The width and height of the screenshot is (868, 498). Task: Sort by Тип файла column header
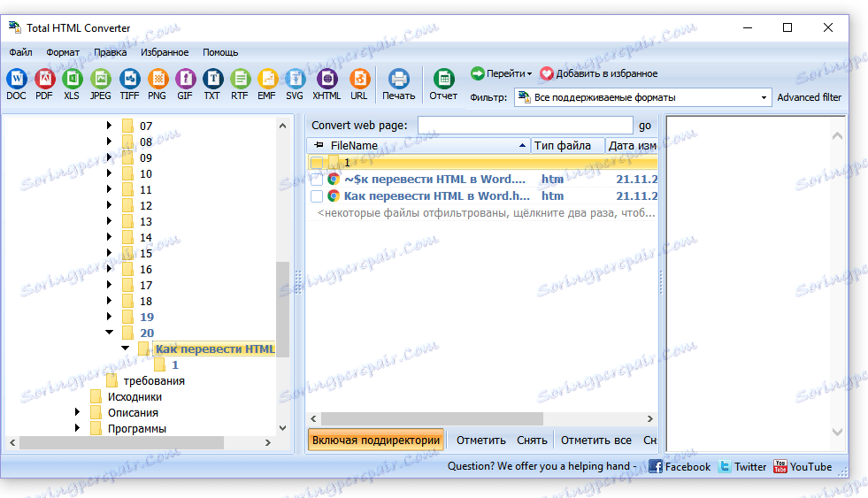click(x=567, y=146)
